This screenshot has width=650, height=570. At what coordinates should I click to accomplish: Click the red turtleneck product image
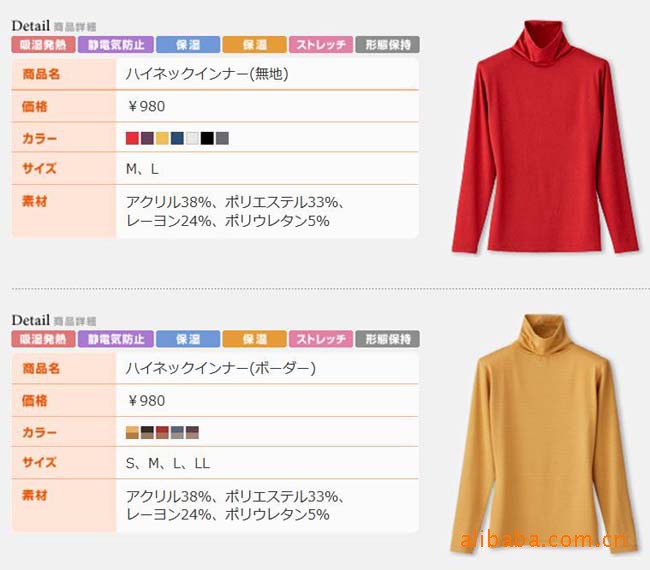coord(544,137)
